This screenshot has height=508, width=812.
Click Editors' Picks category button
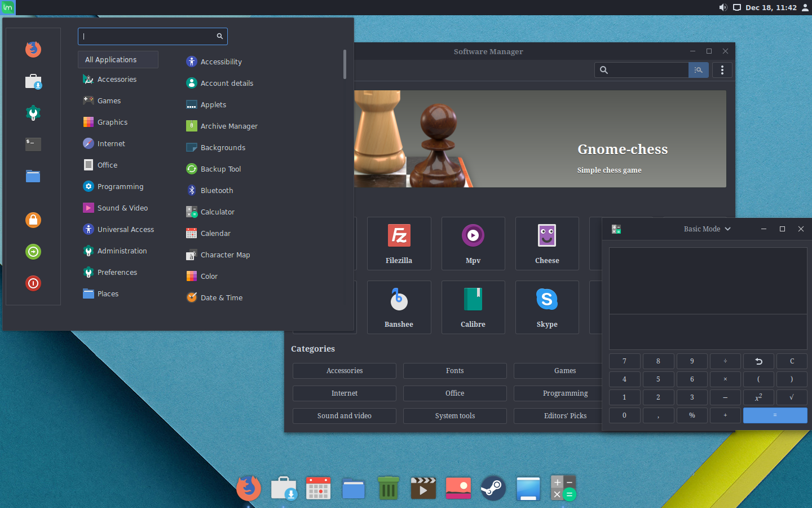coord(558,416)
